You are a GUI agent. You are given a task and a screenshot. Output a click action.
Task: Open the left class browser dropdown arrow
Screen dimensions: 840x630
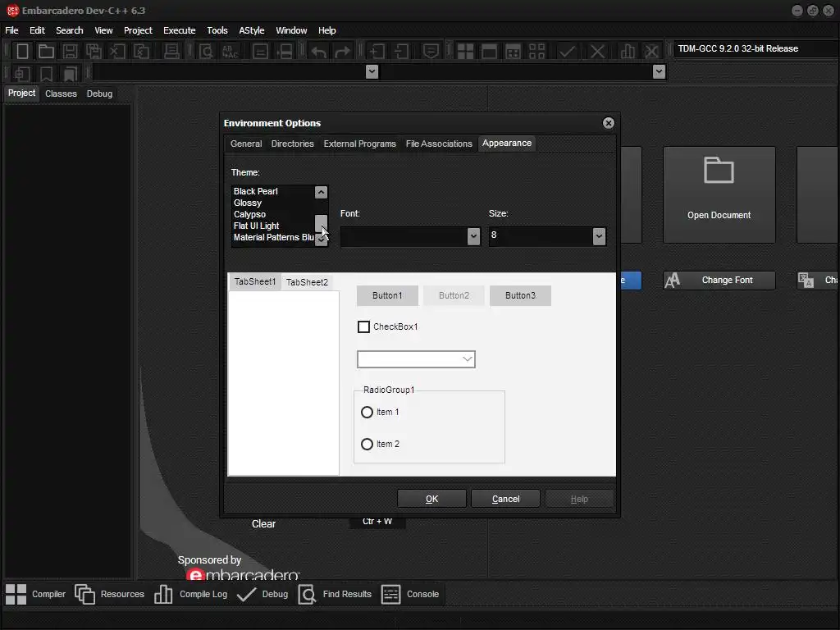click(x=372, y=72)
